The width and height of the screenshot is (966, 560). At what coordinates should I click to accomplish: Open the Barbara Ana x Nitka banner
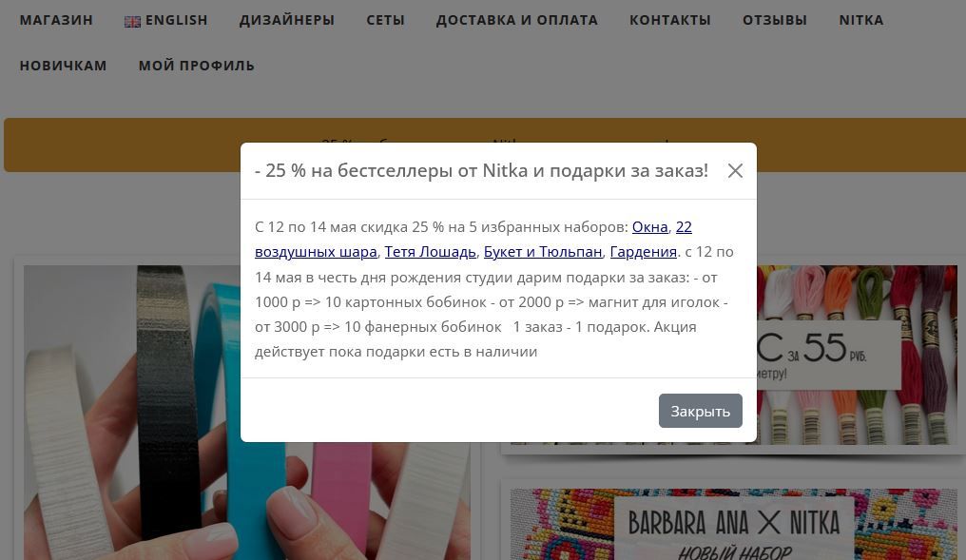[733, 524]
